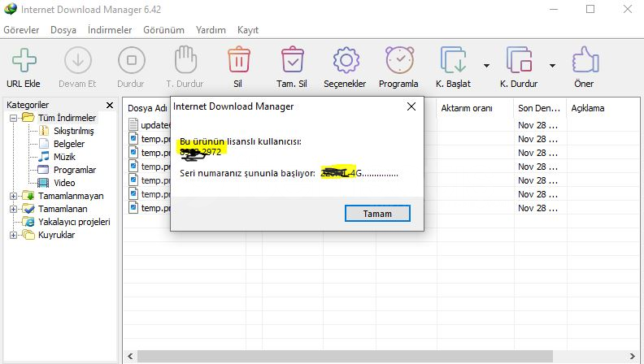This screenshot has height=364, width=644.
Task: Select the Sıkıştırılmış category
Action: 73,131
